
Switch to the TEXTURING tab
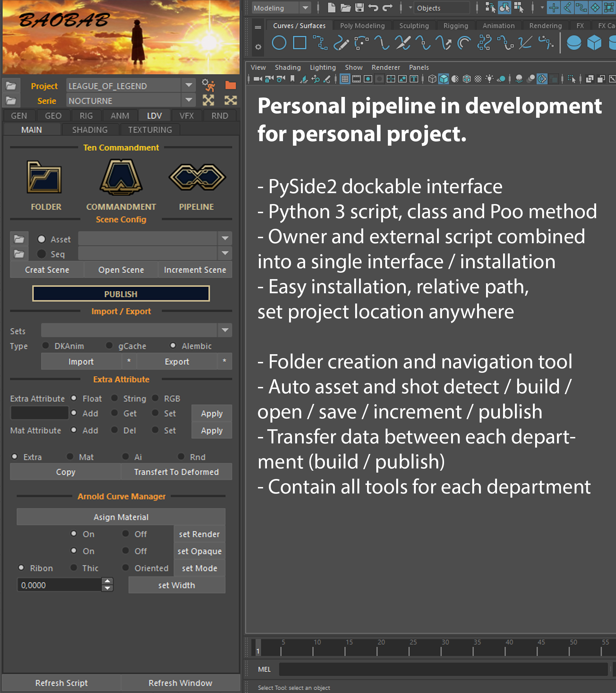pyautogui.click(x=150, y=130)
